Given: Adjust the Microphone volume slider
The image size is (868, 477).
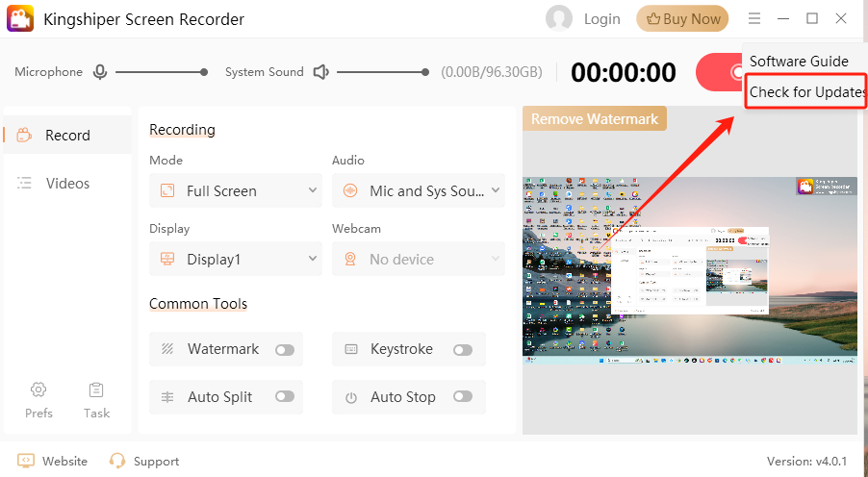Looking at the screenshot, I should [162, 72].
